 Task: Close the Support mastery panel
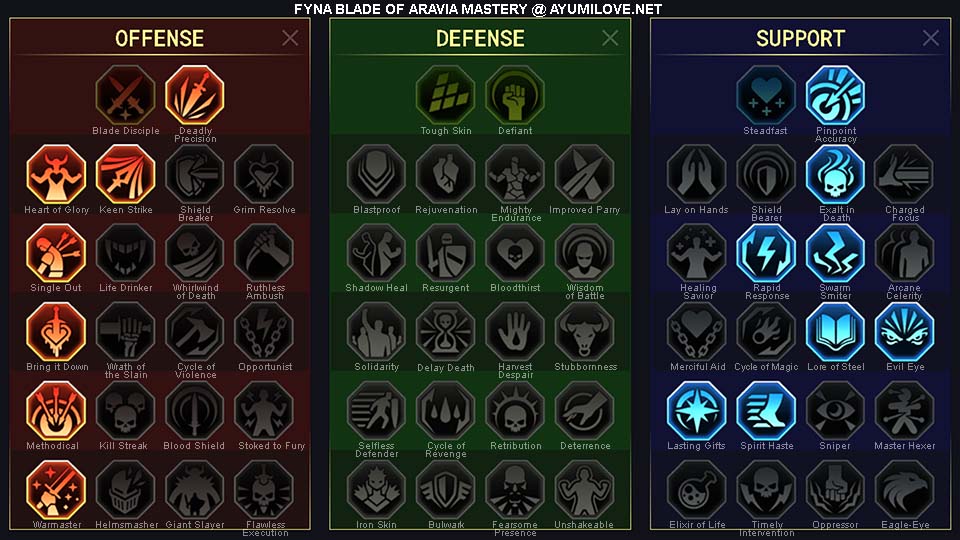pyautogui.click(x=931, y=38)
